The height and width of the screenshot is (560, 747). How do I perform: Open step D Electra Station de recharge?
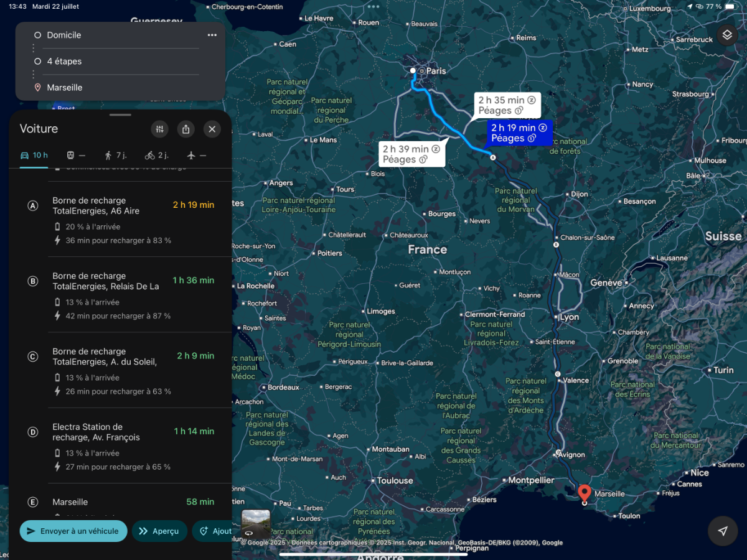coord(121,446)
